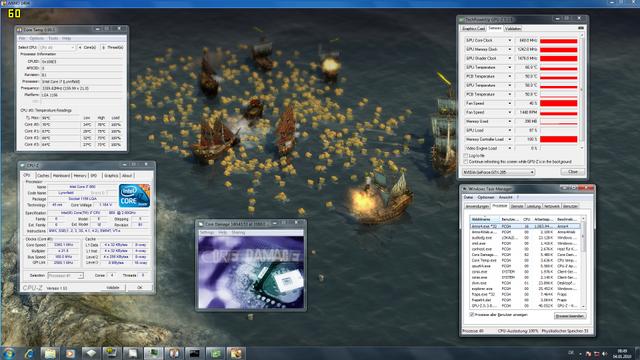This screenshot has width=640, height=360.
Task: Click the Core Temp title bar icon
Action: coord(19,30)
